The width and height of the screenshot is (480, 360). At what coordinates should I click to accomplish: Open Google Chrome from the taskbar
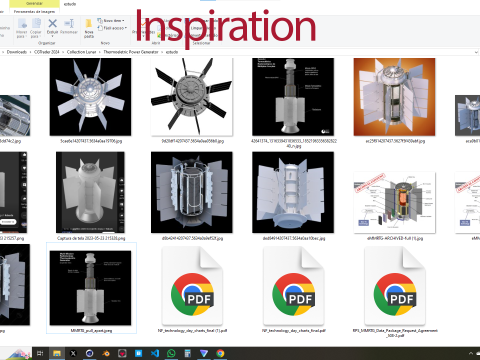click(220, 353)
